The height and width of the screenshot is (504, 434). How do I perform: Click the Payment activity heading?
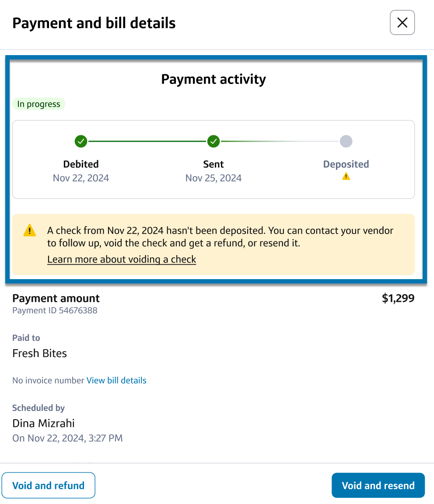coord(213,79)
